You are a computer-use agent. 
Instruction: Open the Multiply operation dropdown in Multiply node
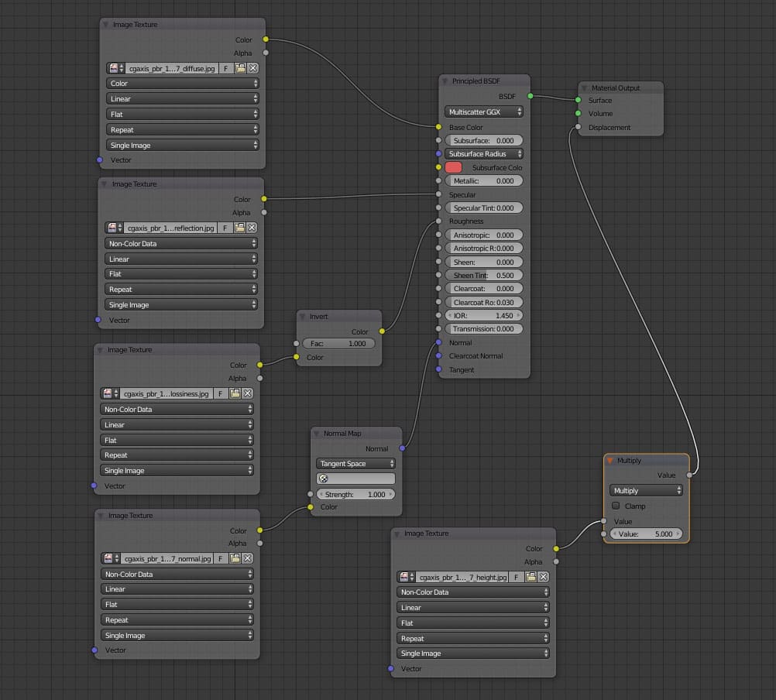[x=646, y=490]
